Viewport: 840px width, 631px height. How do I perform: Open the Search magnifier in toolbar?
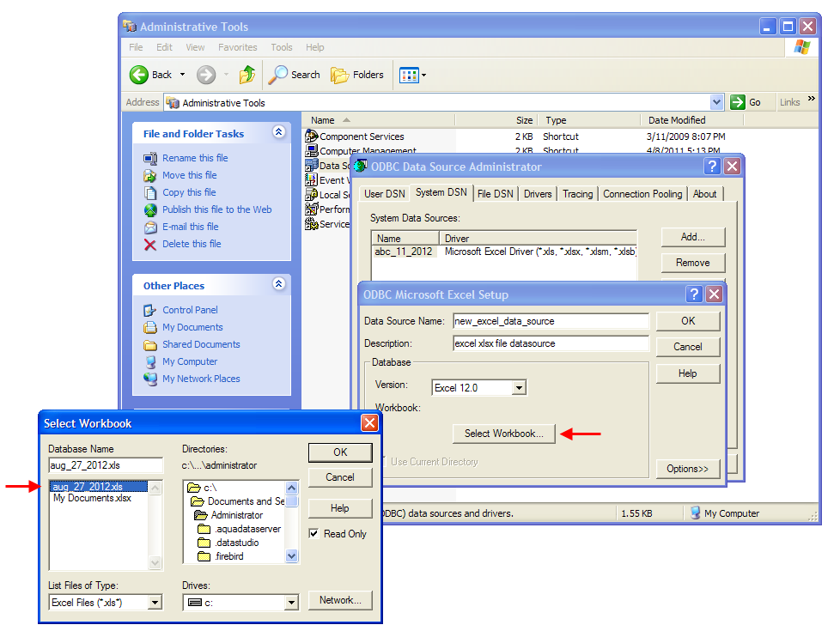(277, 75)
